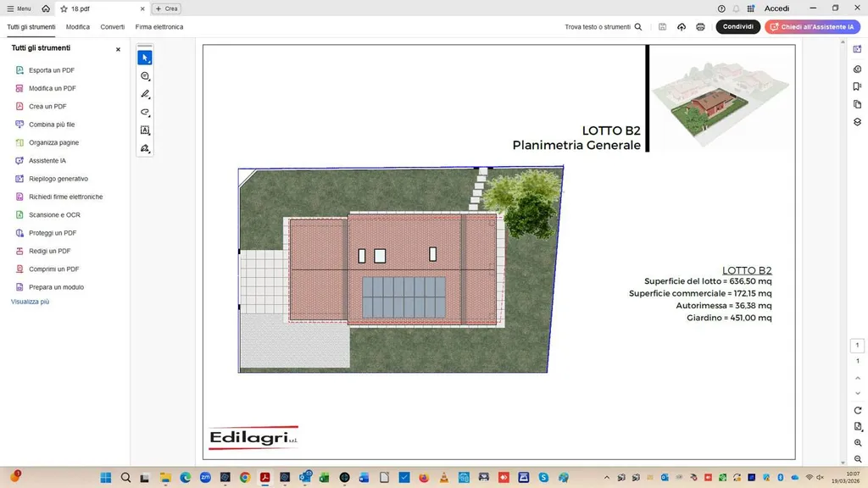Open the comment tool in quick toolbar
This screenshot has width=868, height=488.
coord(145,76)
